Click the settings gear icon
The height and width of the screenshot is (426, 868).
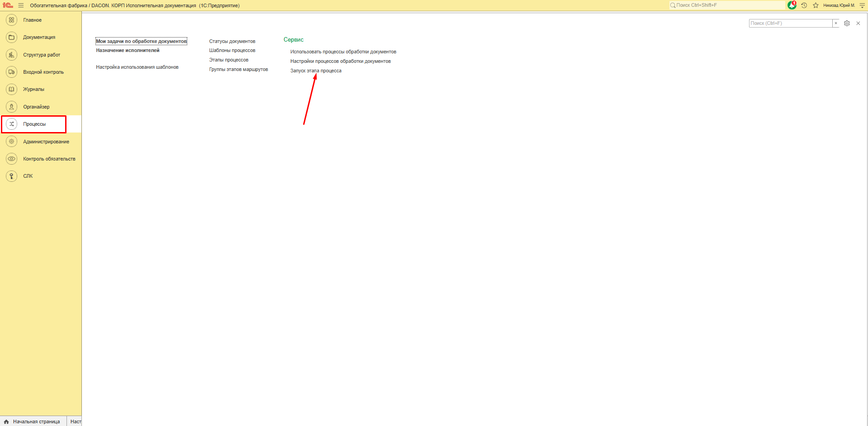click(x=847, y=23)
